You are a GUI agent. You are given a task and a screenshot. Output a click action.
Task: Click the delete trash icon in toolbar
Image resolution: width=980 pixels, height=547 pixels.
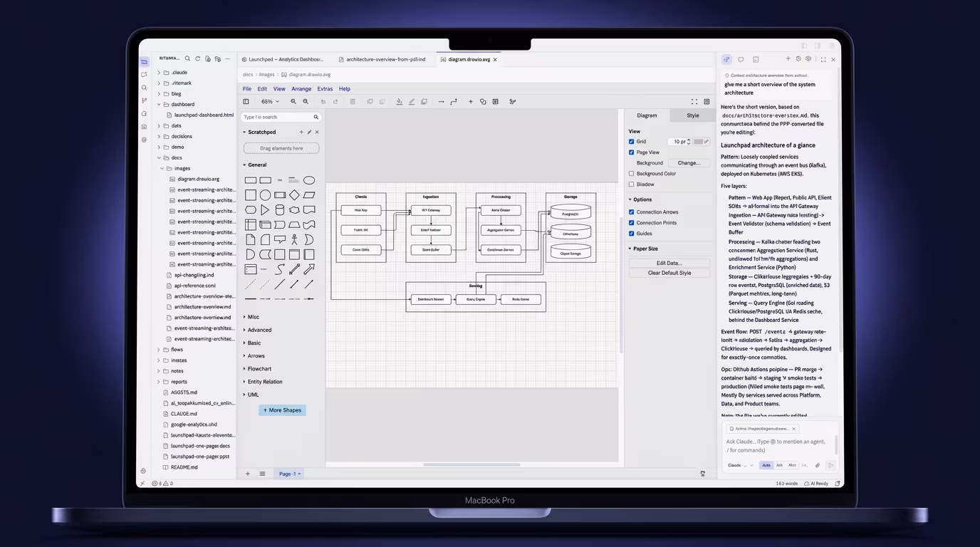[x=353, y=102]
